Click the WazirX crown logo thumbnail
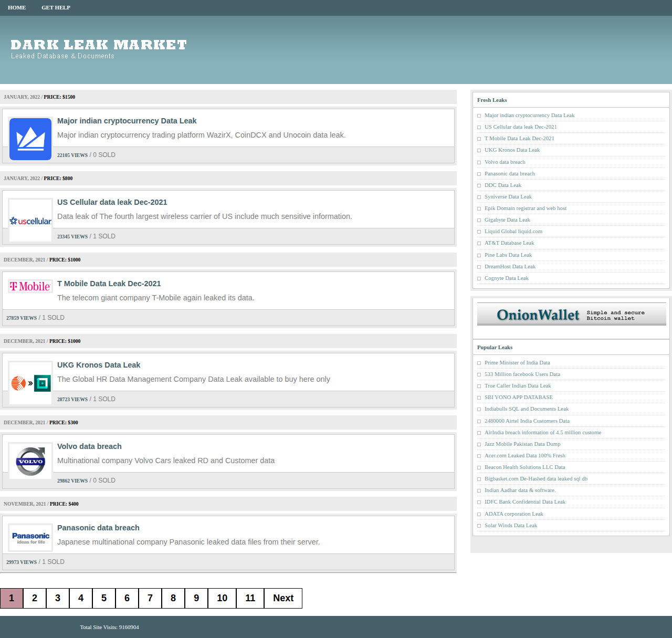 (x=30, y=139)
